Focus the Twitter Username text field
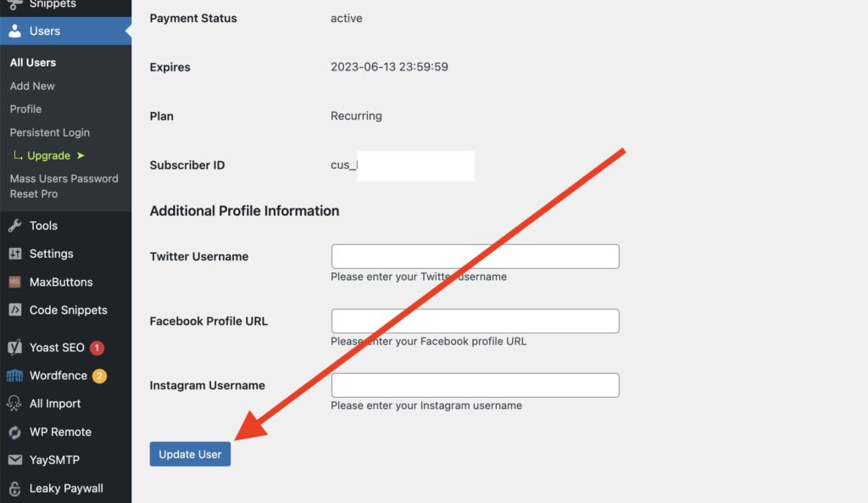Screen dimensions: 868x503 point(475,256)
